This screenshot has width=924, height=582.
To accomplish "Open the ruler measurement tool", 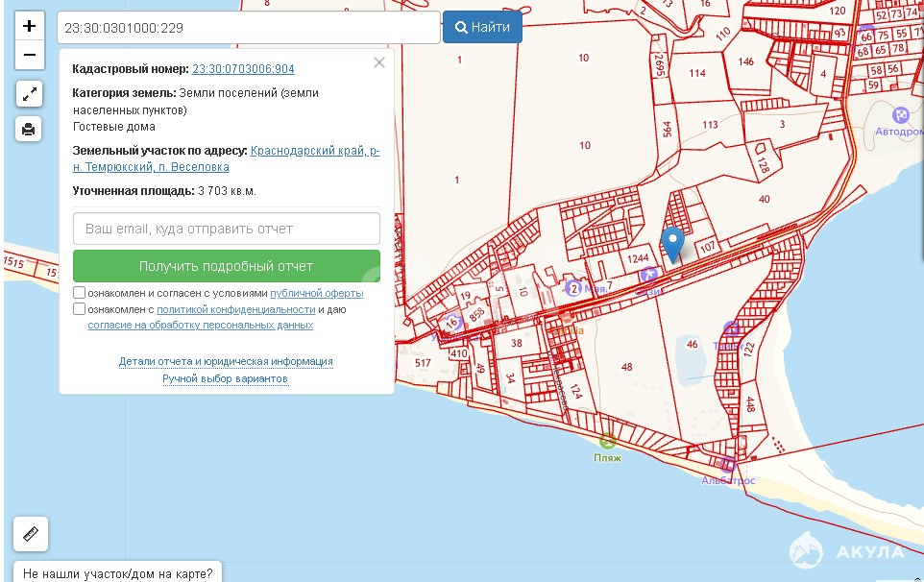I will point(31,534).
